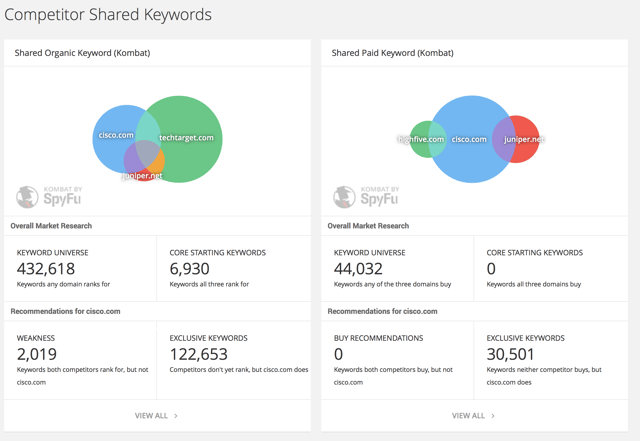Click weakness value 2,019
This screenshot has width=640, height=441.
pos(37,354)
